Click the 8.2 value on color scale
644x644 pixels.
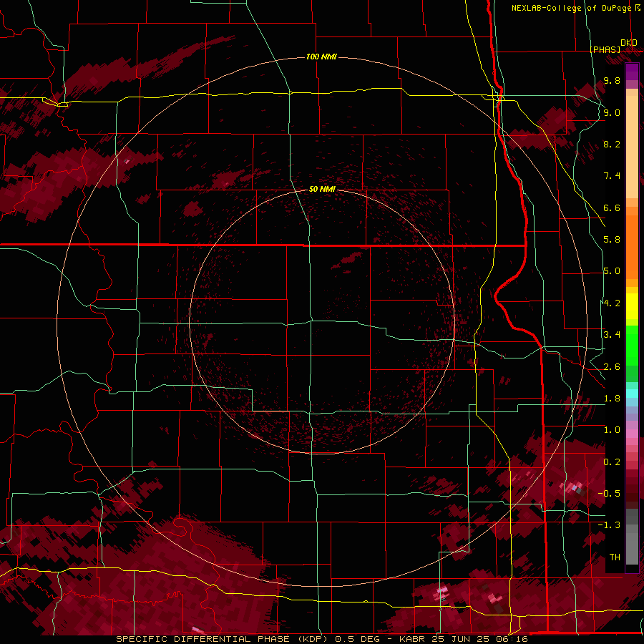click(612, 144)
